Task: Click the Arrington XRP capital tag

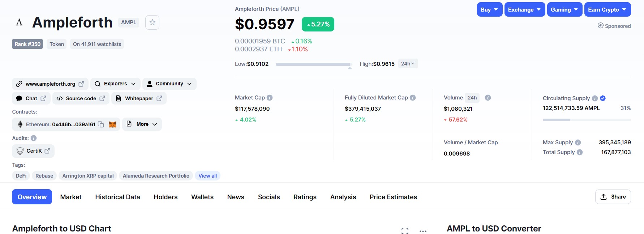Action: [88, 176]
